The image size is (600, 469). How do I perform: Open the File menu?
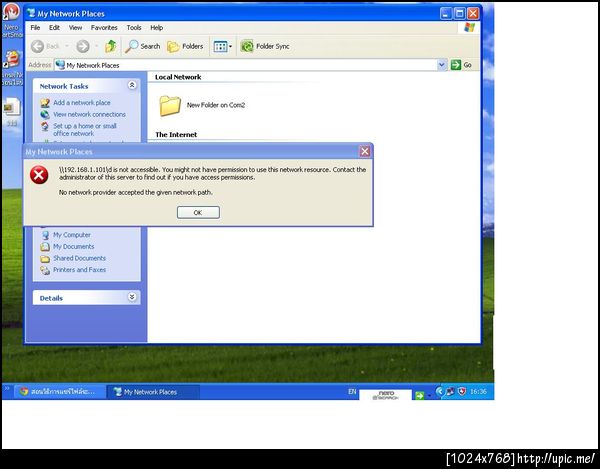35,28
